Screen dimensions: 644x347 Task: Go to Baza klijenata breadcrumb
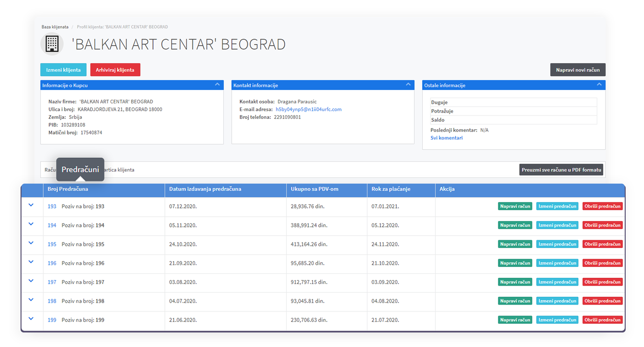click(55, 27)
